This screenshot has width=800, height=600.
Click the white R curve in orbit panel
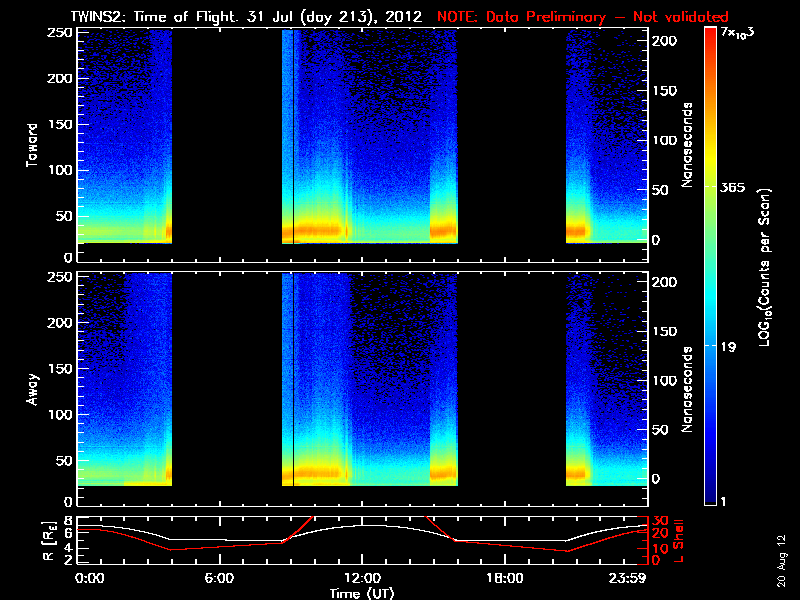[x=362, y=526]
